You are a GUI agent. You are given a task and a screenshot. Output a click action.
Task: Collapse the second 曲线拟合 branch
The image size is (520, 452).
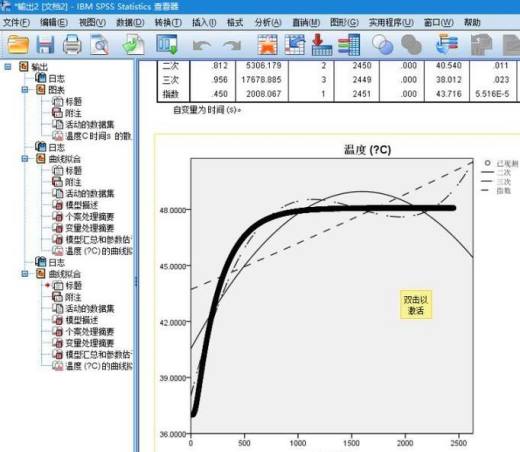(x=25, y=274)
